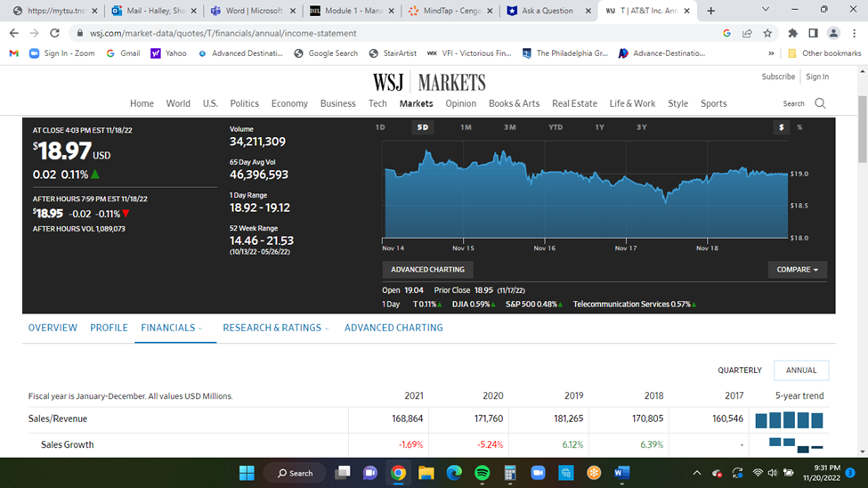Click the Subscribe link
Screen dimensions: 868x488
(778, 77)
